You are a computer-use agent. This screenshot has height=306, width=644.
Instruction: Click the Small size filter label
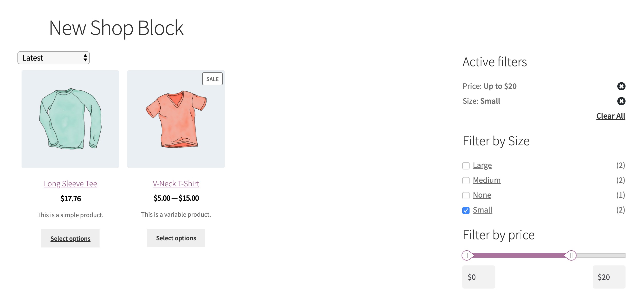pos(483,210)
